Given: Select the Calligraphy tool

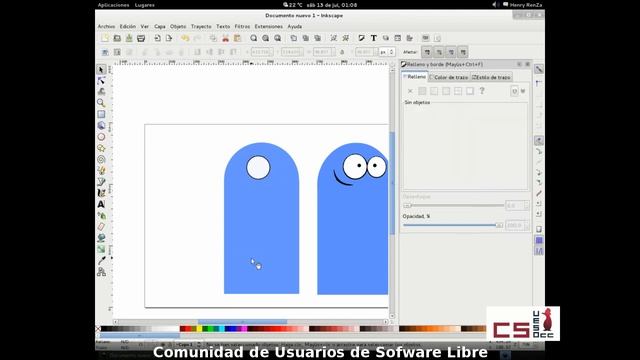Looking at the screenshot, I should (101, 193).
